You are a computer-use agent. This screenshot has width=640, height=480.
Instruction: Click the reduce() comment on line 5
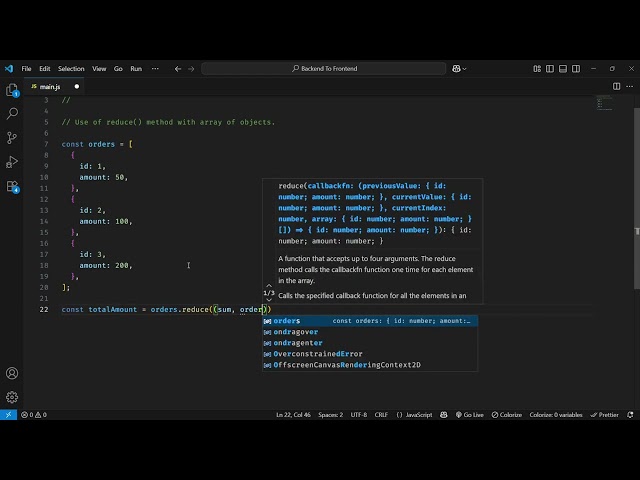(x=168, y=122)
